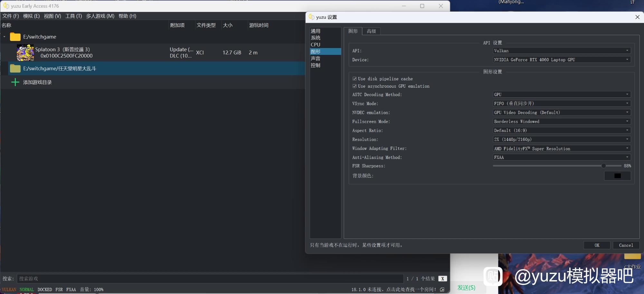The image size is (644, 294).
Task: Select 通用 in settings sidebar
Action: [325, 31]
